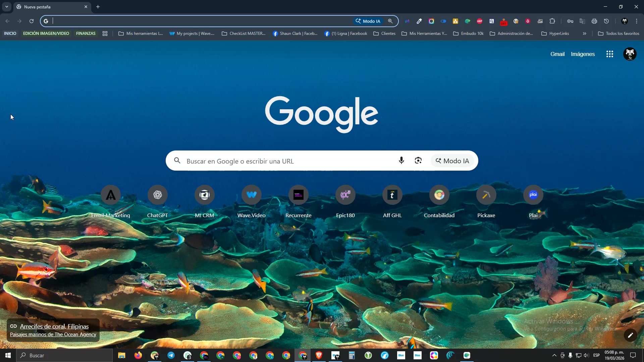
Task: Open the Todos los favoritos folder
Action: pos(619,34)
